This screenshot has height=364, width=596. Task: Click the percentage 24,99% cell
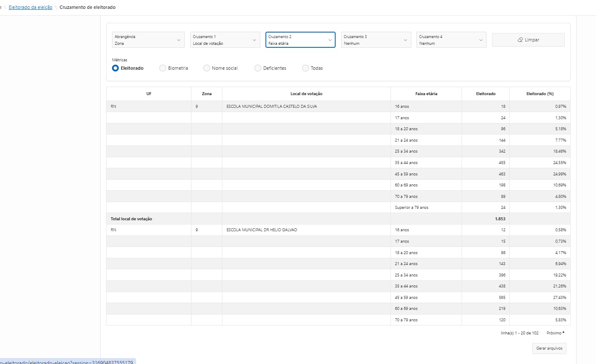click(x=540, y=174)
